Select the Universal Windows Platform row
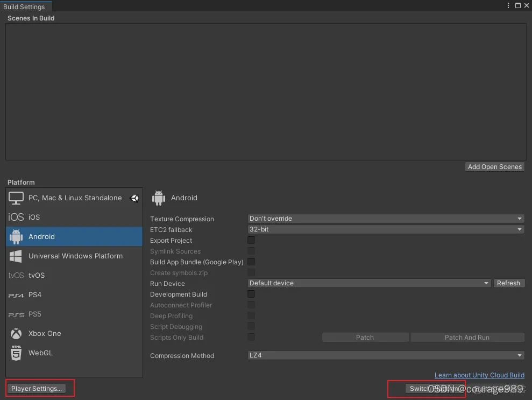 point(74,256)
